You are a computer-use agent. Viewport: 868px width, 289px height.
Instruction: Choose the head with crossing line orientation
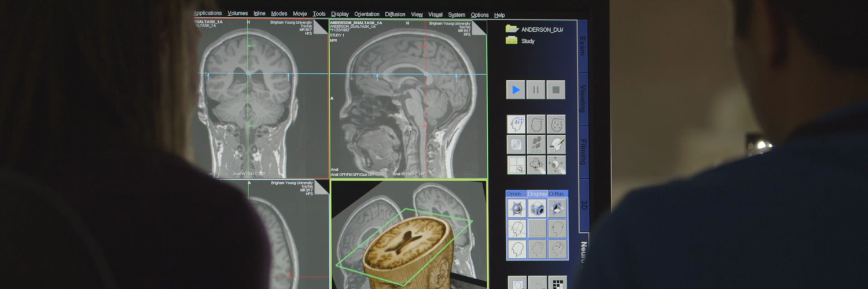[517, 229]
